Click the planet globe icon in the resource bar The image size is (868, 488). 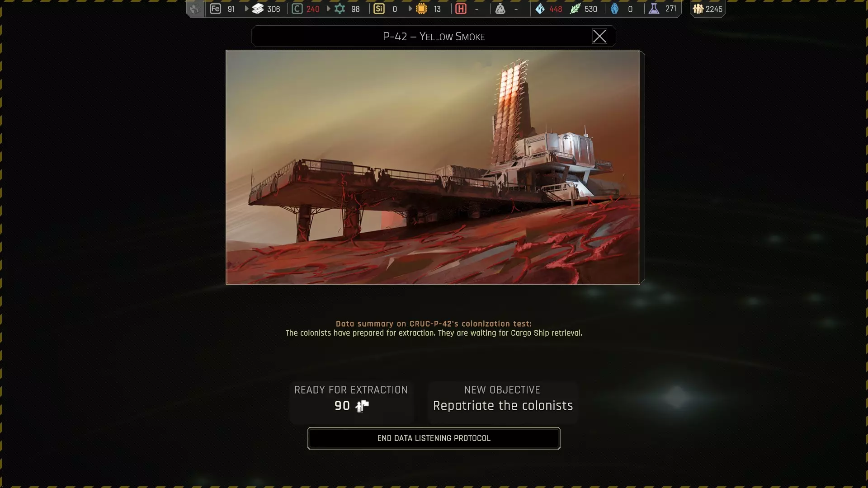195,9
